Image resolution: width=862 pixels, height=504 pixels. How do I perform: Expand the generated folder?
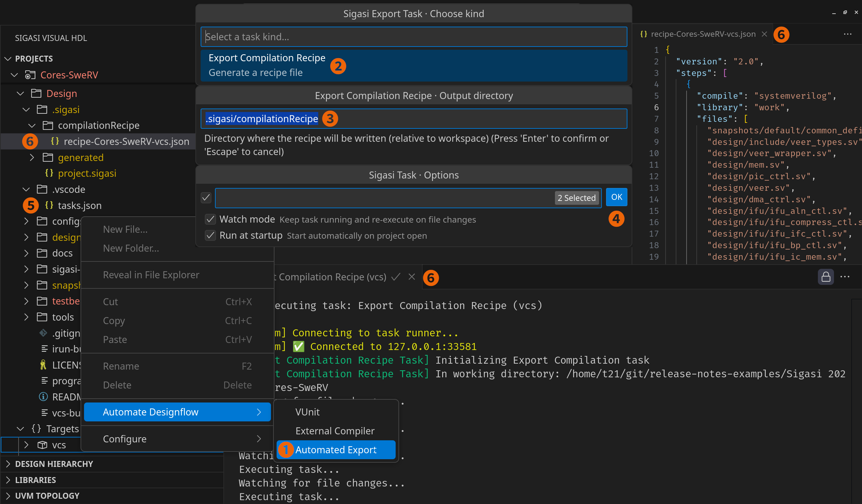(32, 157)
